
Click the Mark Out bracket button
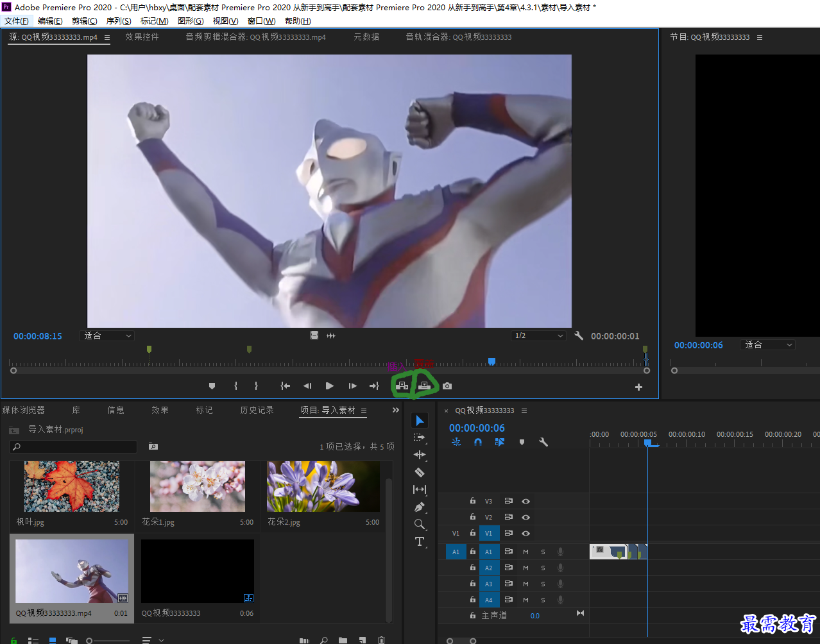[x=256, y=386]
